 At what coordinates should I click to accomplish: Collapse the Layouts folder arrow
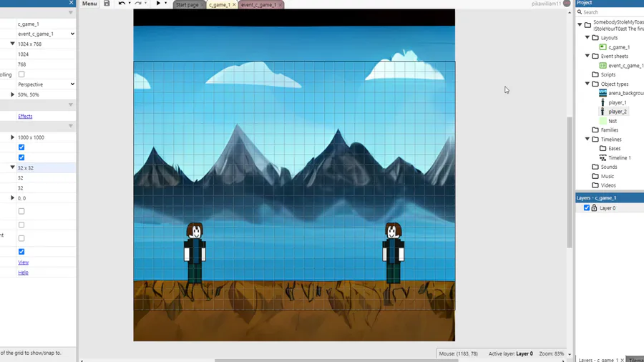pos(587,37)
